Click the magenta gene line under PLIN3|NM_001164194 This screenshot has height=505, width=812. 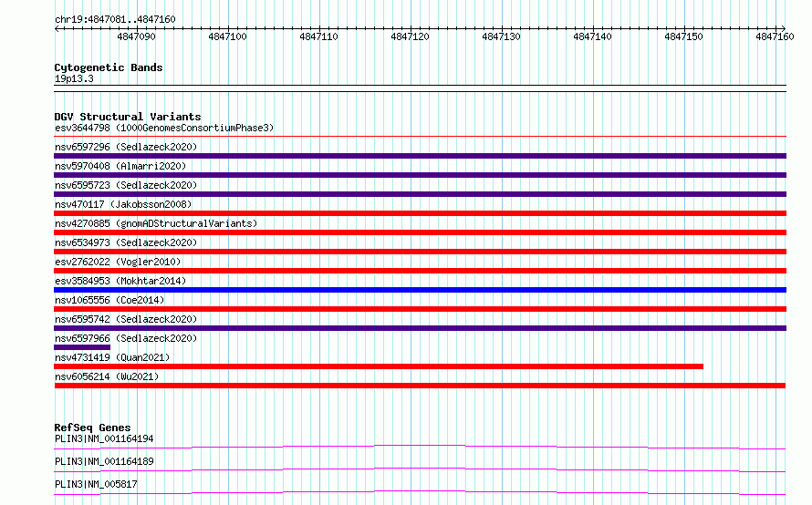[420, 447]
